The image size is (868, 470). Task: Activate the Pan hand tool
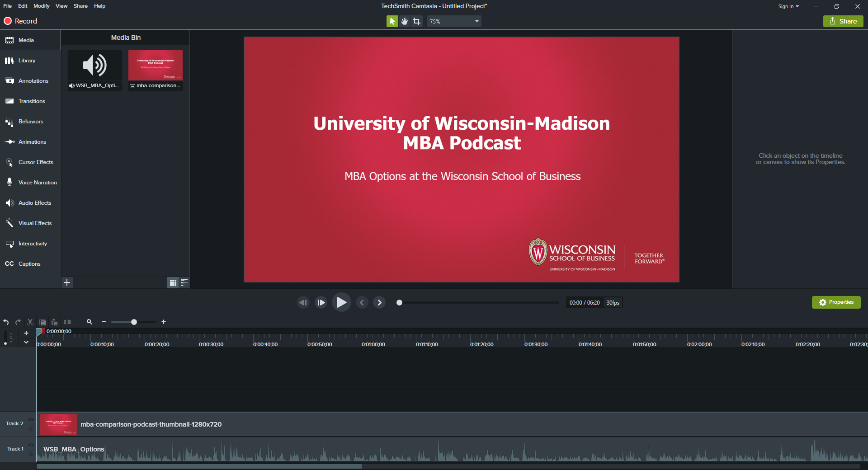point(404,21)
